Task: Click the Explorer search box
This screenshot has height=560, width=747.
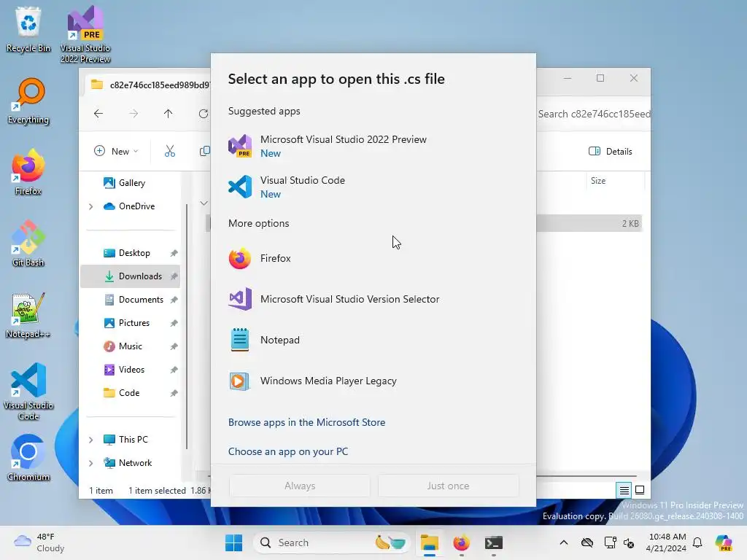Action: (x=594, y=114)
